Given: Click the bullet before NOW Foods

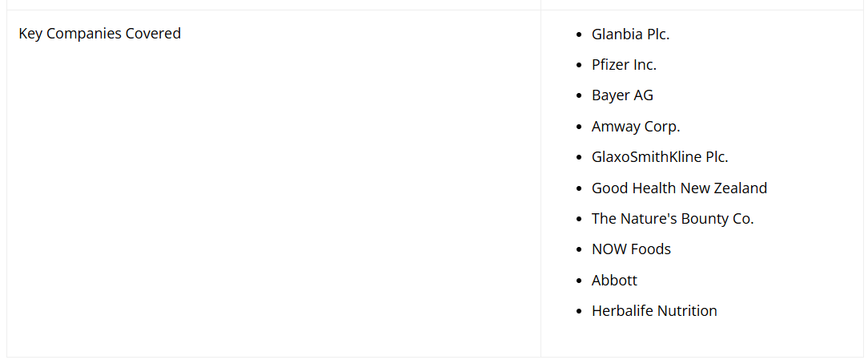Looking at the screenshot, I should (x=580, y=250).
